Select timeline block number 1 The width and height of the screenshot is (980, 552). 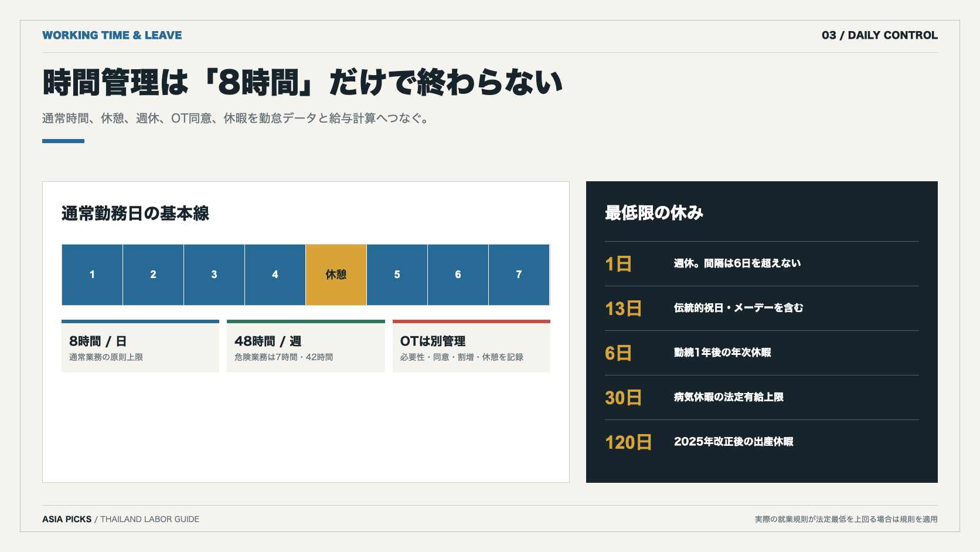click(92, 275)
